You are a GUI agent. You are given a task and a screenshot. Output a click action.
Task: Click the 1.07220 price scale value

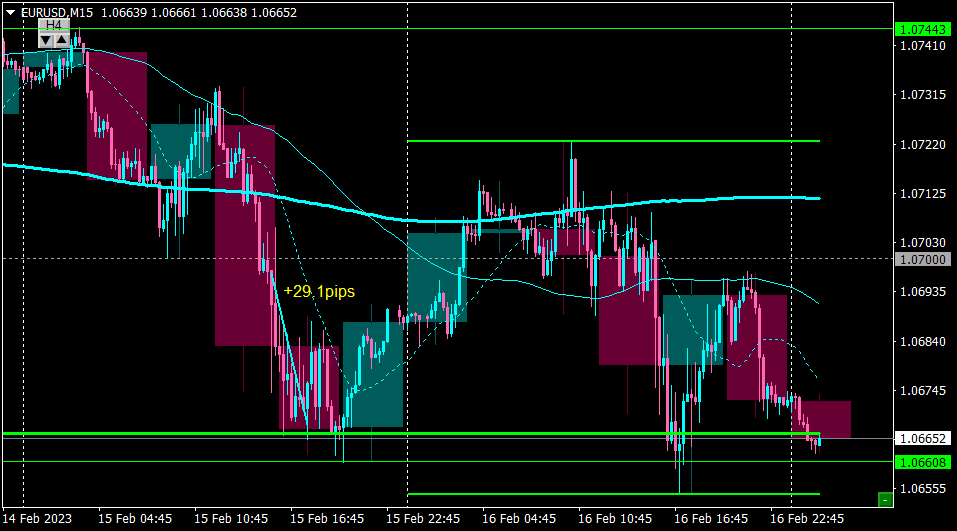pyautogui.click(x=923, y=145)
